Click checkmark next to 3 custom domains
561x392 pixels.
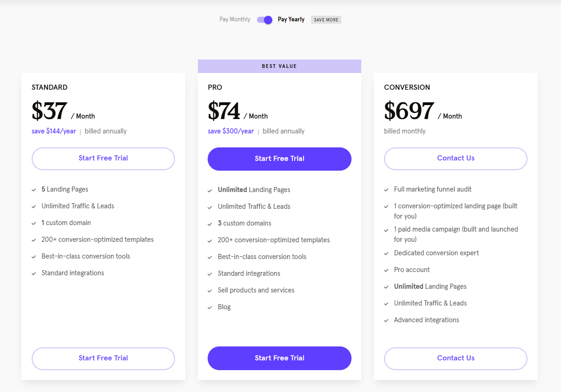[210, 224]
